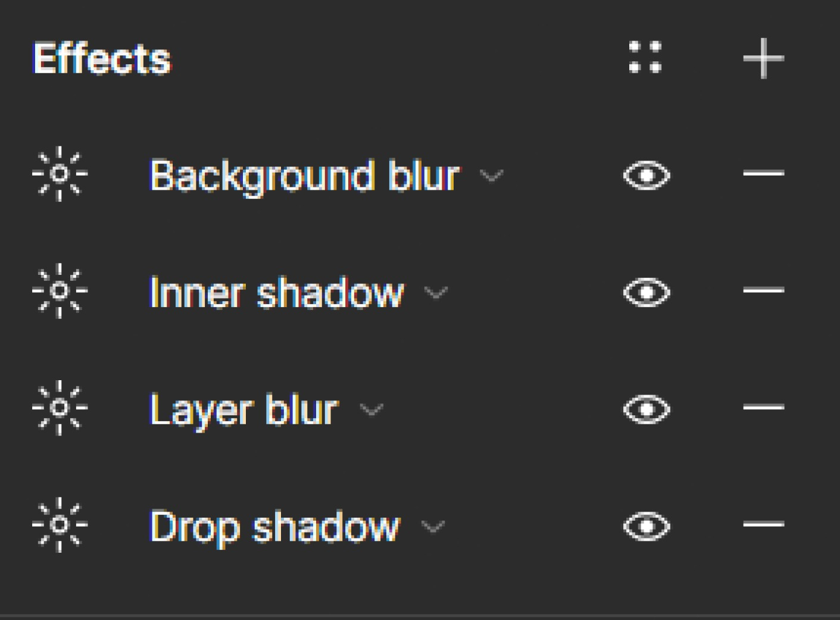Remove the Inner shadow effect
This screenshot has width=840, height=620.
coord(763,291)
